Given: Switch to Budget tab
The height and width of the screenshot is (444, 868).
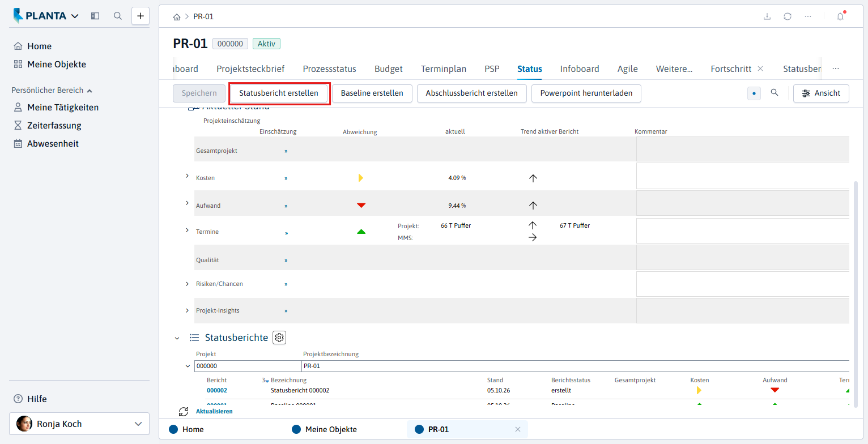Looking at the screenshot, I should (x=389, y=69).
